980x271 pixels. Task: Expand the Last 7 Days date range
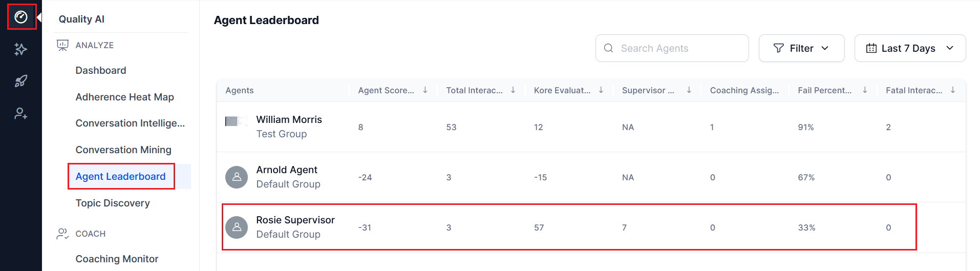pos(910,48)
